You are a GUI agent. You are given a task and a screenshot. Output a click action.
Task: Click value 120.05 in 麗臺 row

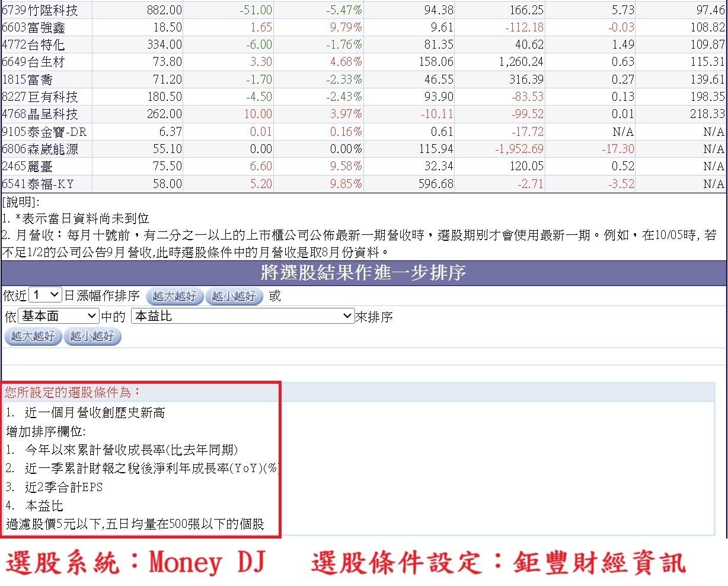point(526,166)
